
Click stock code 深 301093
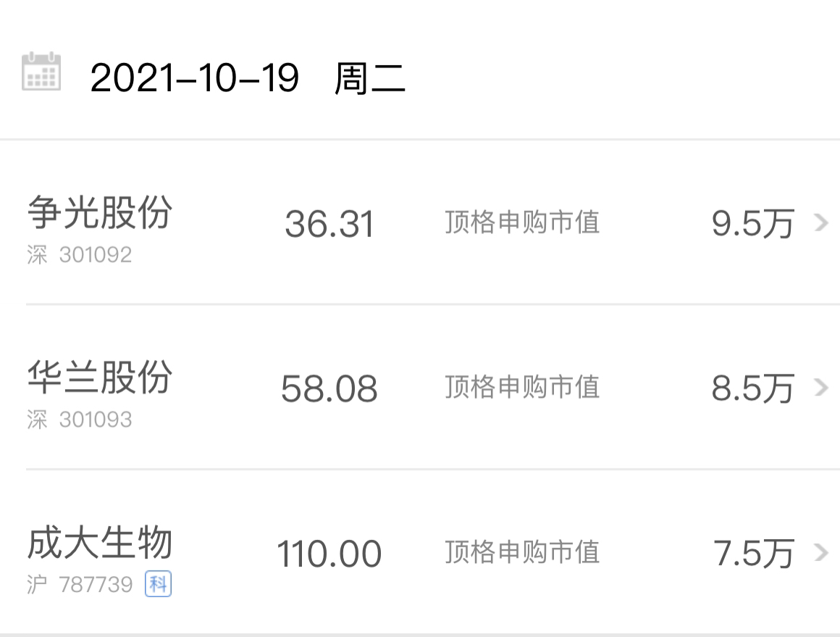click(79, 420)
